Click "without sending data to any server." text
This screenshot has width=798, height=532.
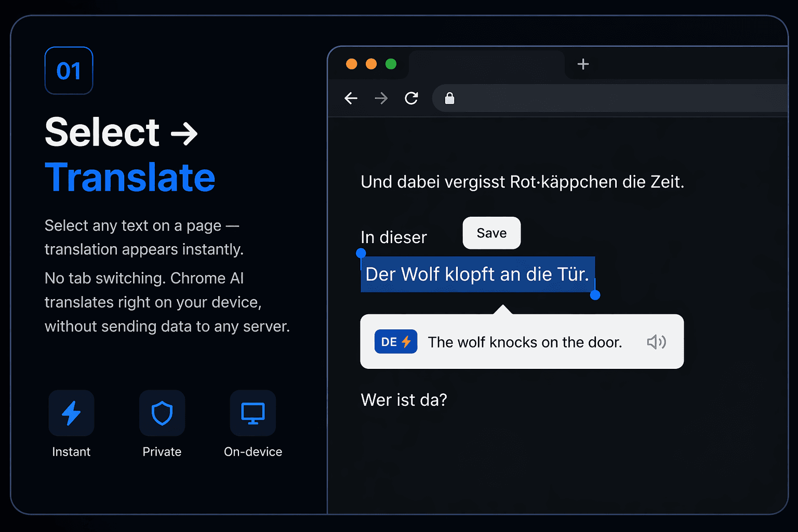tap(167, 326)
